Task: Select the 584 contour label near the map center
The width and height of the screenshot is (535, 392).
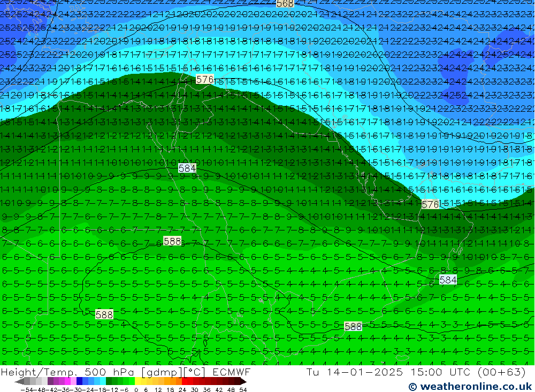Action: click(x=187, y=168)
